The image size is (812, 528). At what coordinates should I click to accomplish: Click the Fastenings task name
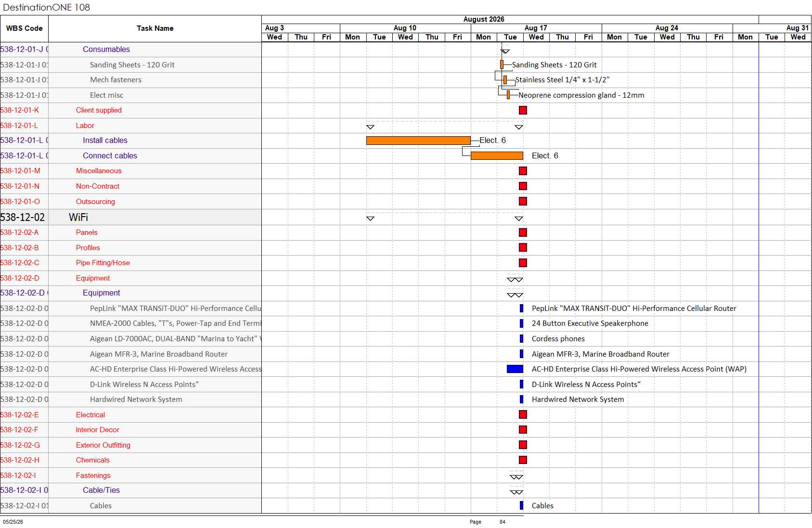tap(93, 476)
